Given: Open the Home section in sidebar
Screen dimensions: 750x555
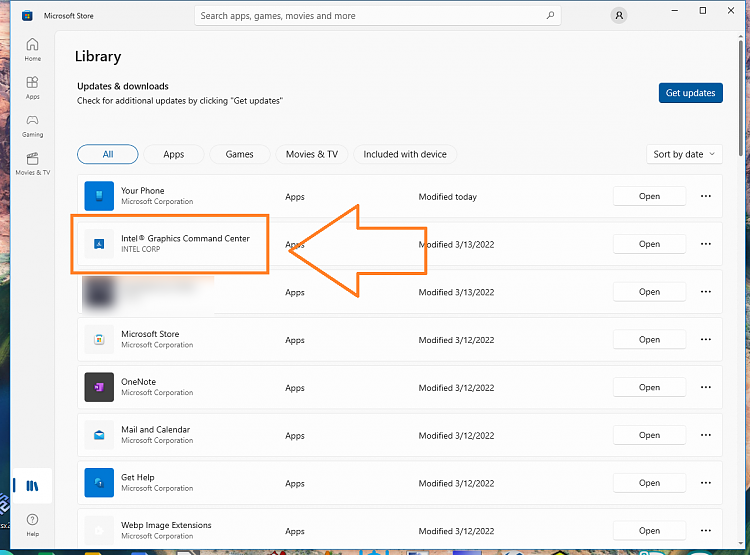Looking at the screenshot, I should [x=33, y=49].
